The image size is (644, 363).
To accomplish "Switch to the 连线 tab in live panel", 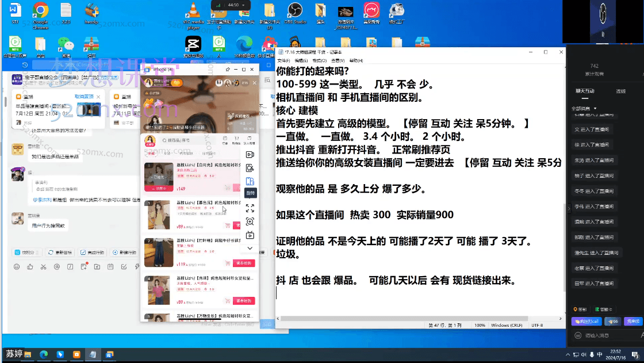I will 621,91.
